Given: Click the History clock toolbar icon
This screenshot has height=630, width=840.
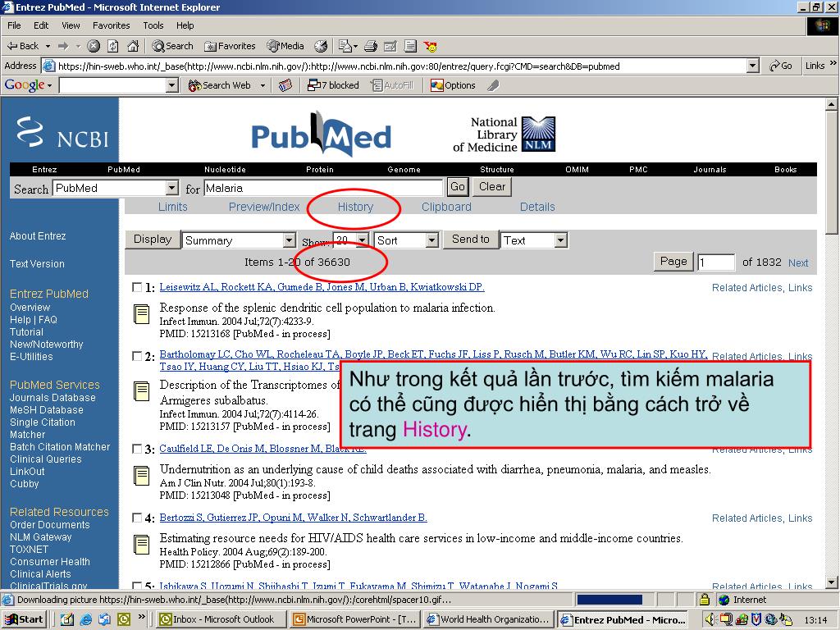Looking at the screenshot, I should 321,46.
